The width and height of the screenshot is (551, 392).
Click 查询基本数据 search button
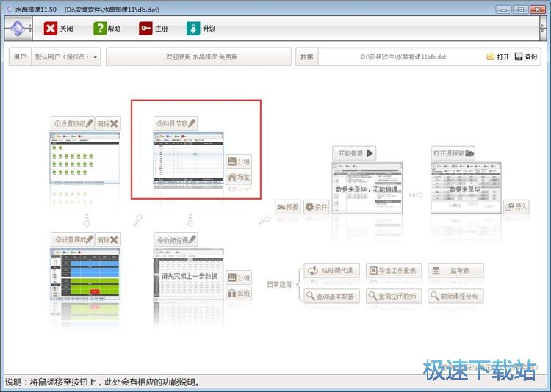(x=332, y=296)
